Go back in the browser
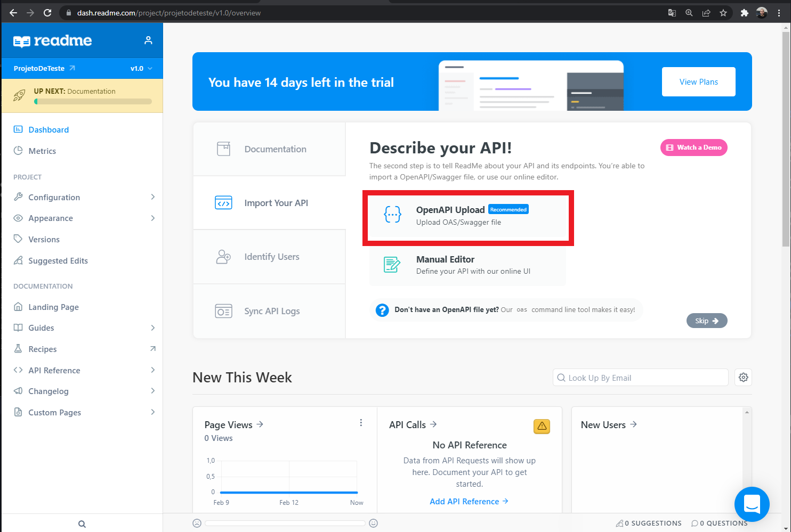The width and height of the screenshot is (791, 532). pyautogui.click(x=13, y=13)
